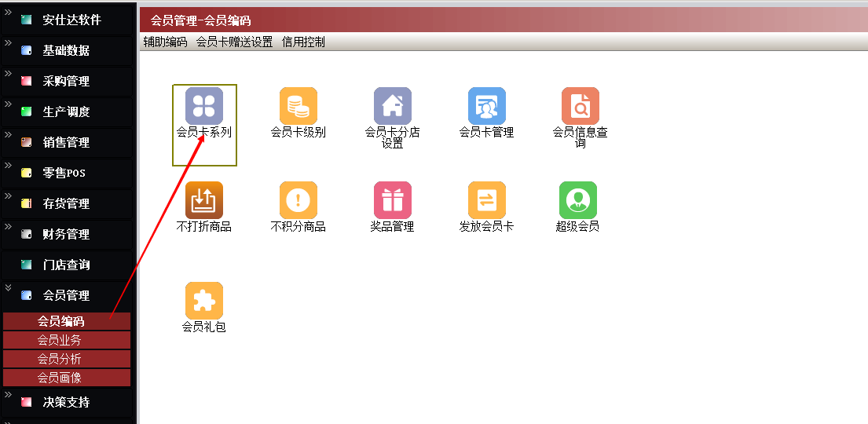Expand the 基础数据 section chevron
This screenshot has height=424, width=868.
pyautogui.click(x=8, y=42)
